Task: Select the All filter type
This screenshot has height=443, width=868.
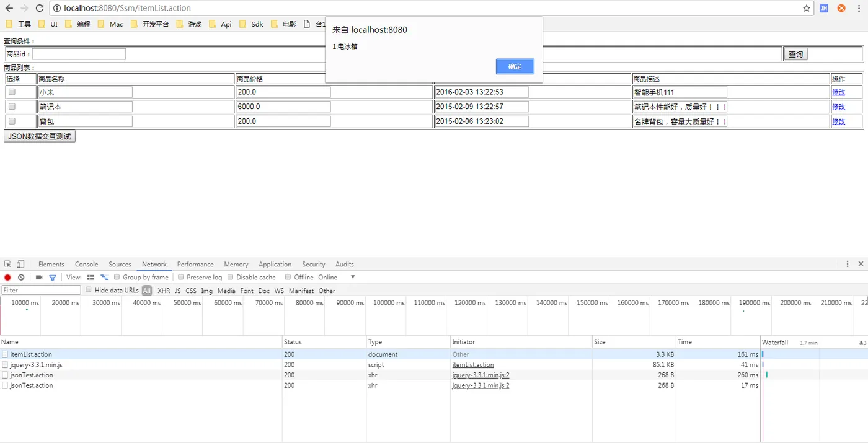Action: [147, 291]
